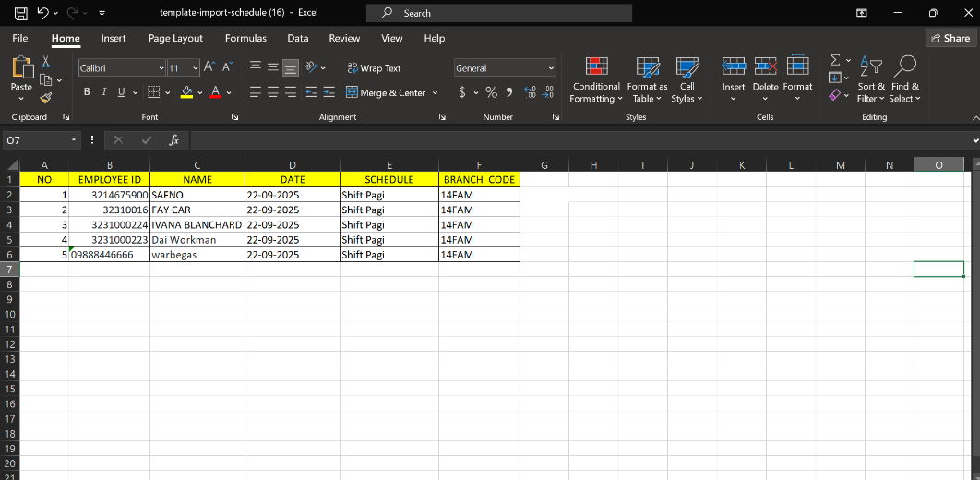Click the Cut scissors icon
980x480 pixels.
45,61
